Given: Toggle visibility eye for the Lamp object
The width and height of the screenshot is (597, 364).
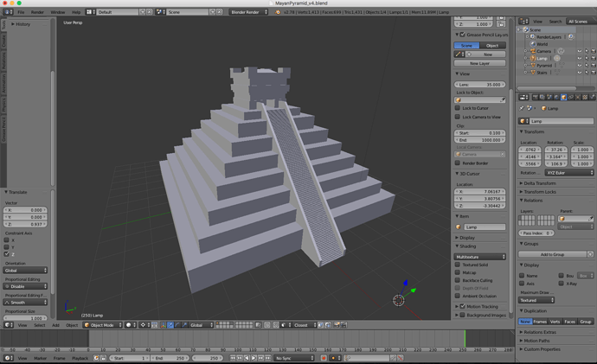Looking at the screenshot, I should tap(579, 58).
